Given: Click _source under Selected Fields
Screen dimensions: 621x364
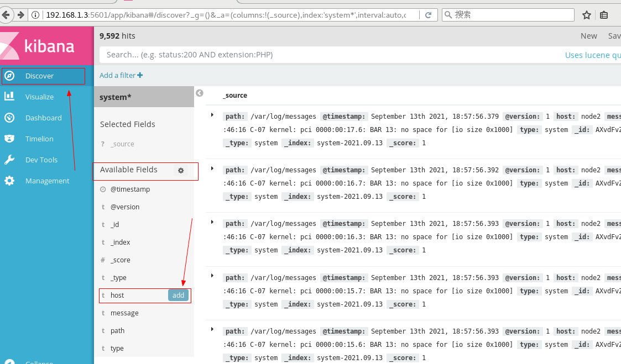Looking at the screenshot, I should point(122,144).
